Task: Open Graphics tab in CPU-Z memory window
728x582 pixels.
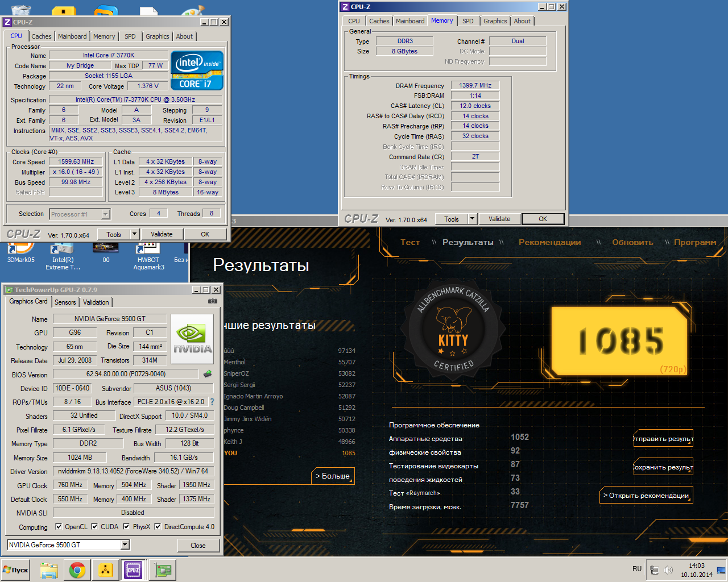Action: (495, 21)
